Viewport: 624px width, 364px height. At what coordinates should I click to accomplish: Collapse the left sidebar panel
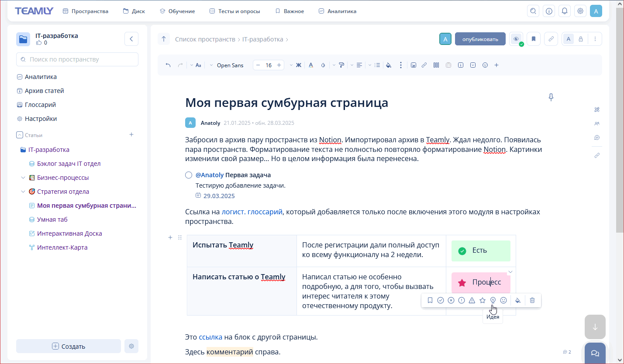point(131,39)
